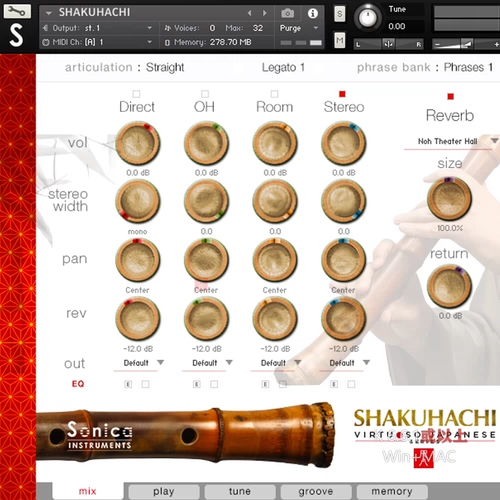Expand the Output st.1 dropdown

[x=150, y=28]
